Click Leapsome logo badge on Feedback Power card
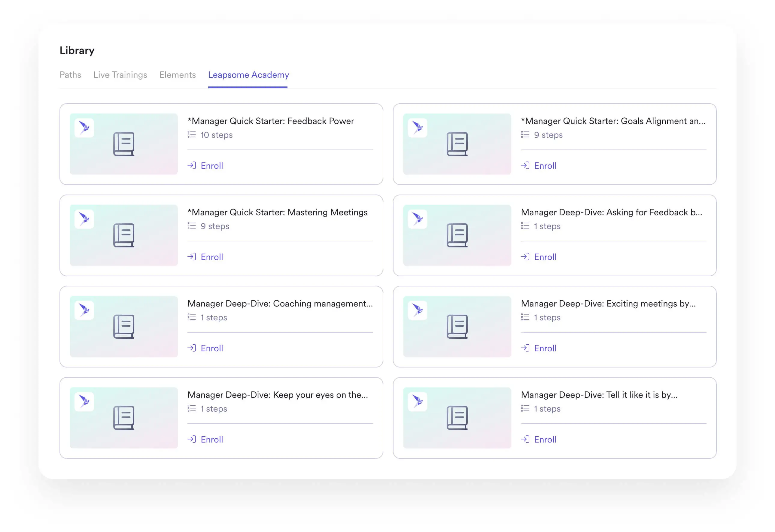Viewport: 775px width, 532px height. [x=84, y=128]
